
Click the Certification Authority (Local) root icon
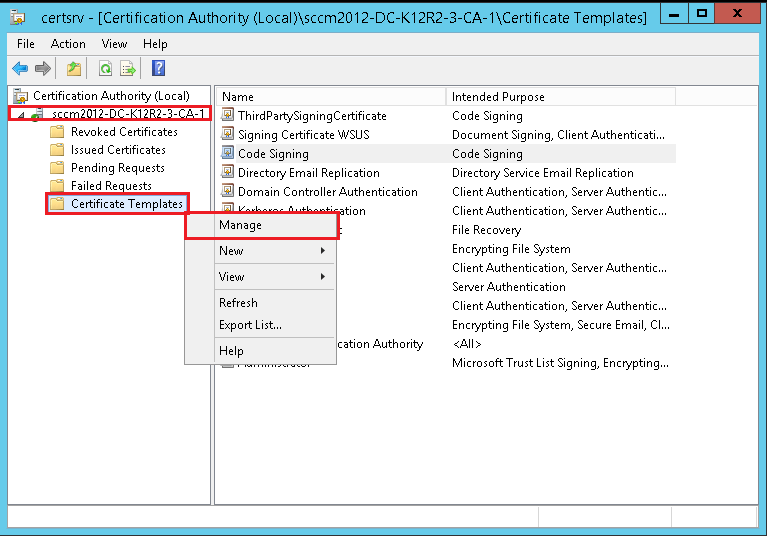pyautogui.click(x=20, y=96)
